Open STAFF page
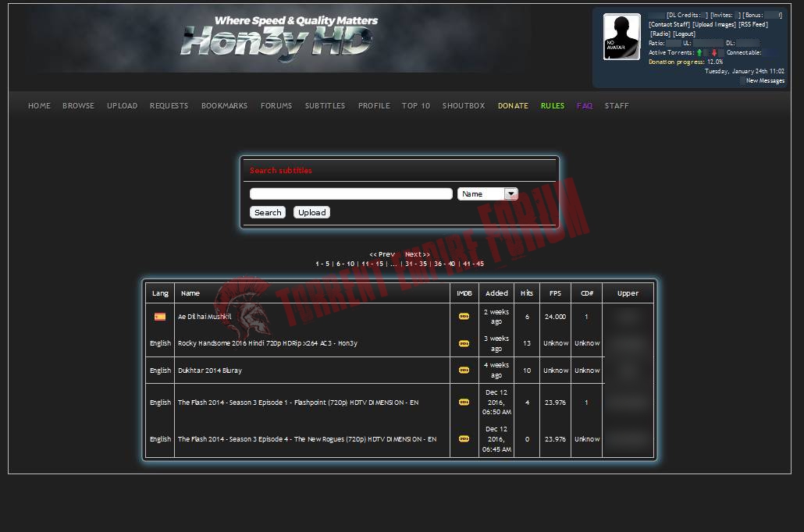 [x=617, y=105]
